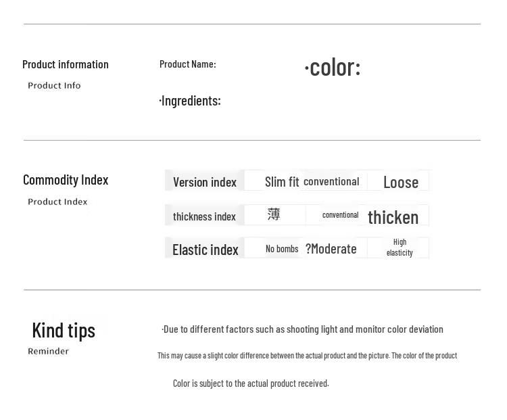
Task: Click the Kind tips heading
Action: tap(64, 330)
